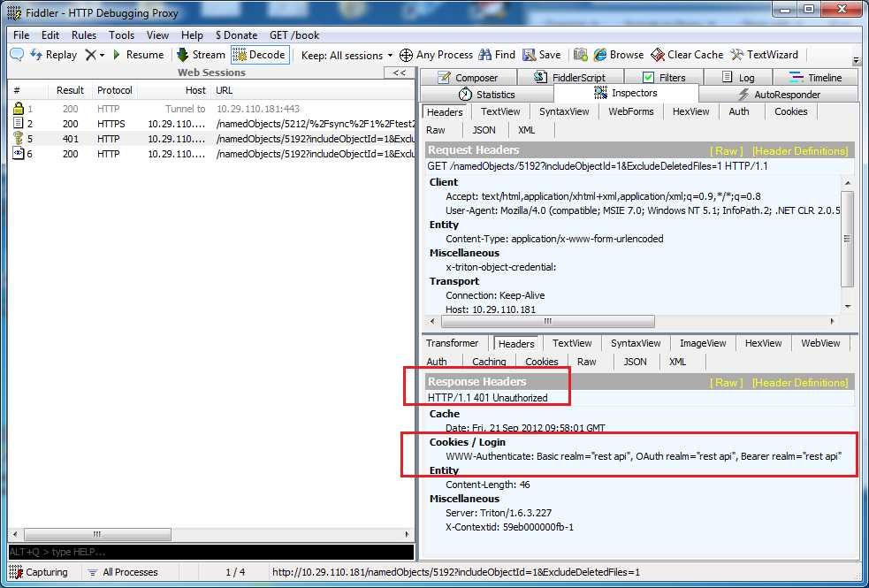The height and width of the screenshot is (588, 869).
Task: Click Header Definitions link in Response Headers
Action: click(x=800, y=382)
